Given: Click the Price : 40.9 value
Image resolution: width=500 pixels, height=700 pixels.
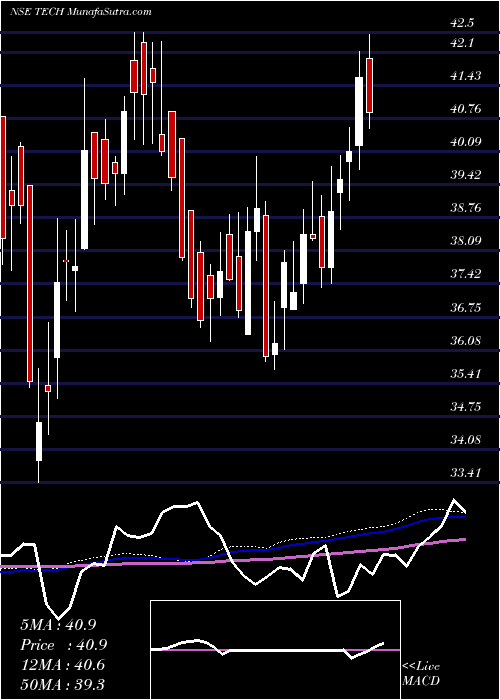Looking at the screenshot, I should tap(64, 645).
